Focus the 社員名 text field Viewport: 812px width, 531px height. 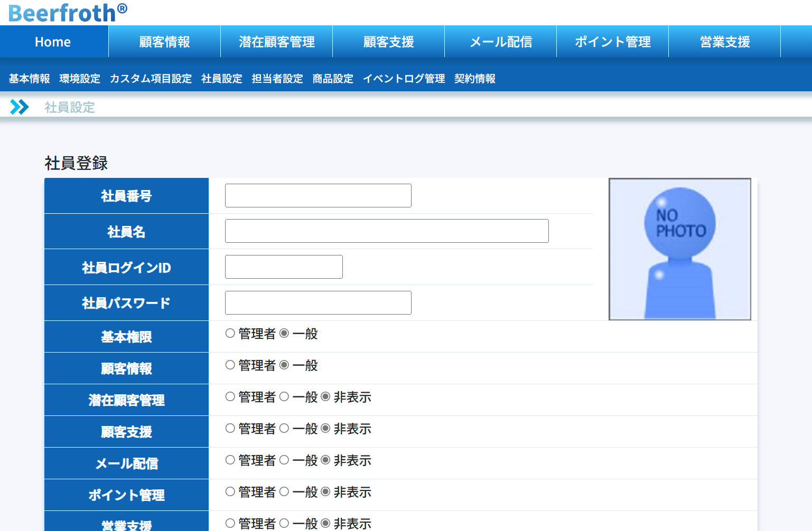[x=387, y=231]
